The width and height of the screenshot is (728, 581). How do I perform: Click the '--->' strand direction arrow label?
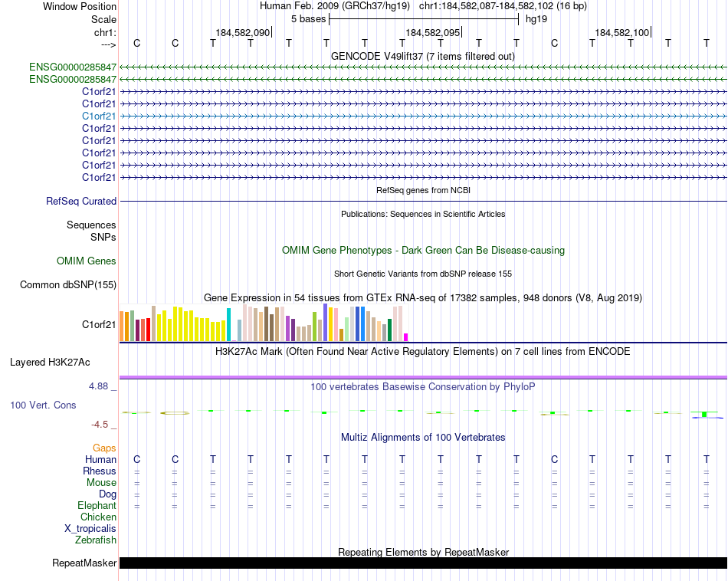[x=108, y=44]
